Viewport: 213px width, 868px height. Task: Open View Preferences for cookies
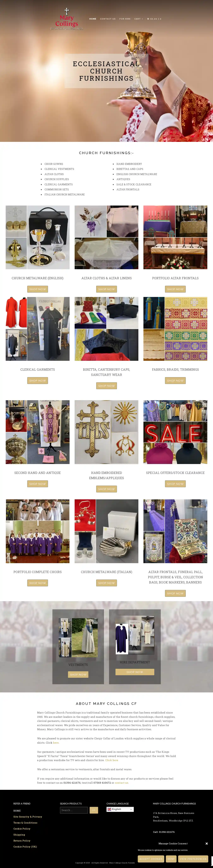(193, 859)
